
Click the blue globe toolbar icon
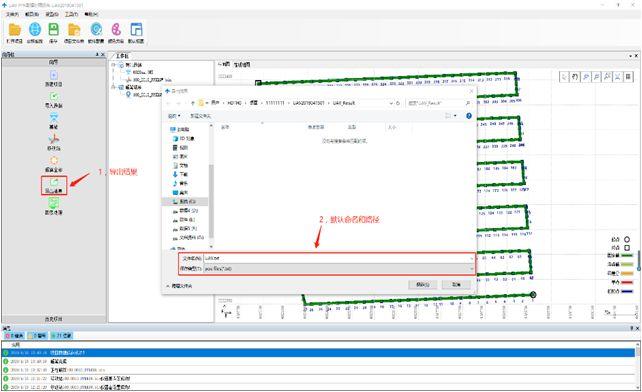click(35, 29)
